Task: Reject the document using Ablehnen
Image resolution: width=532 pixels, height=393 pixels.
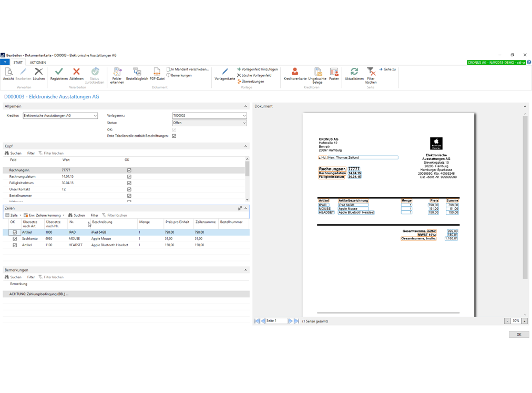Action: click(76, 74)
